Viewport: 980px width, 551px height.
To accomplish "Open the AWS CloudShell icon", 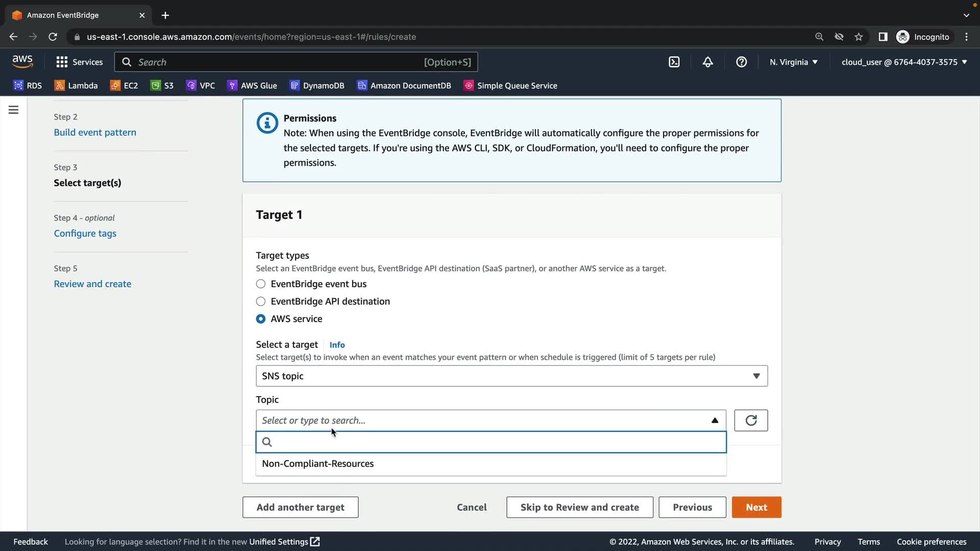I will pyautogui.click(x=674, y=62).
